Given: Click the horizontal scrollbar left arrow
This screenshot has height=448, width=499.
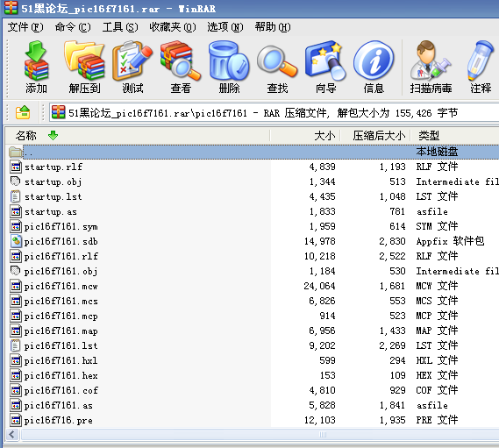Looking at the screenshot, I should click(12, 434).
